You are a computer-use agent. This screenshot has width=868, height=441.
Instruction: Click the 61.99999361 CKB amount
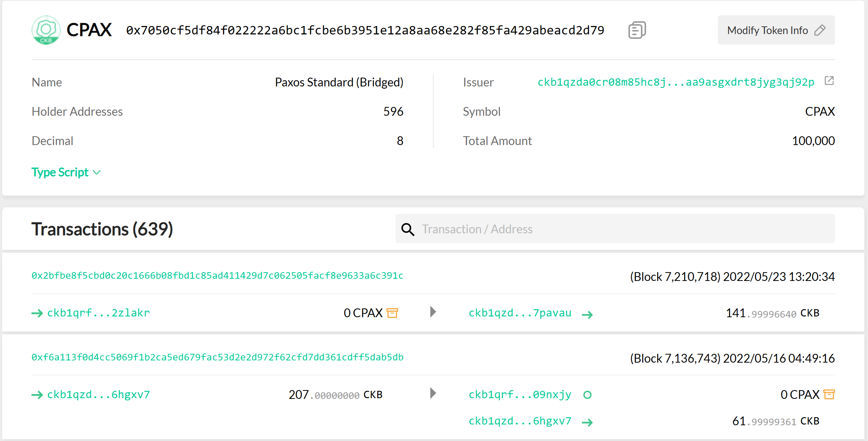point(776,421)
